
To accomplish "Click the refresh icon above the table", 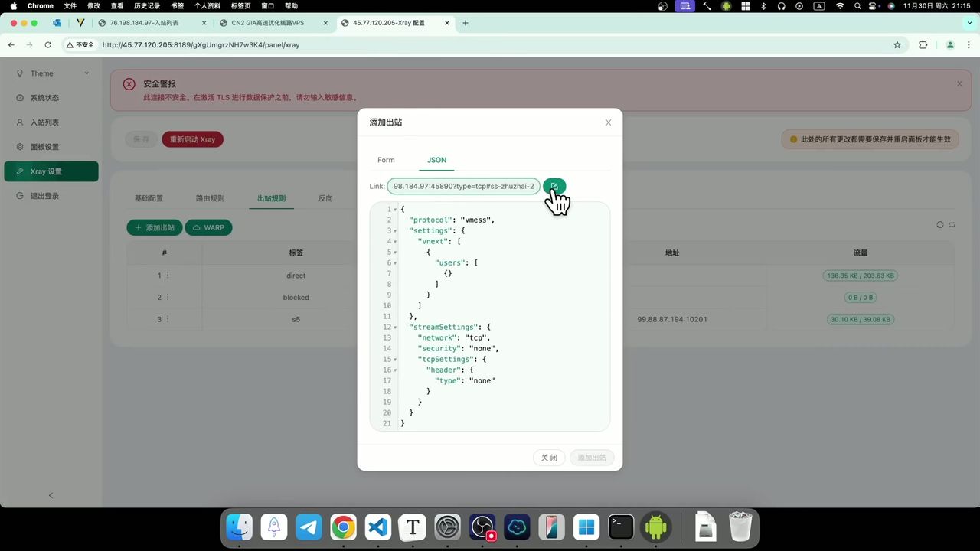I will pos(940,225).
